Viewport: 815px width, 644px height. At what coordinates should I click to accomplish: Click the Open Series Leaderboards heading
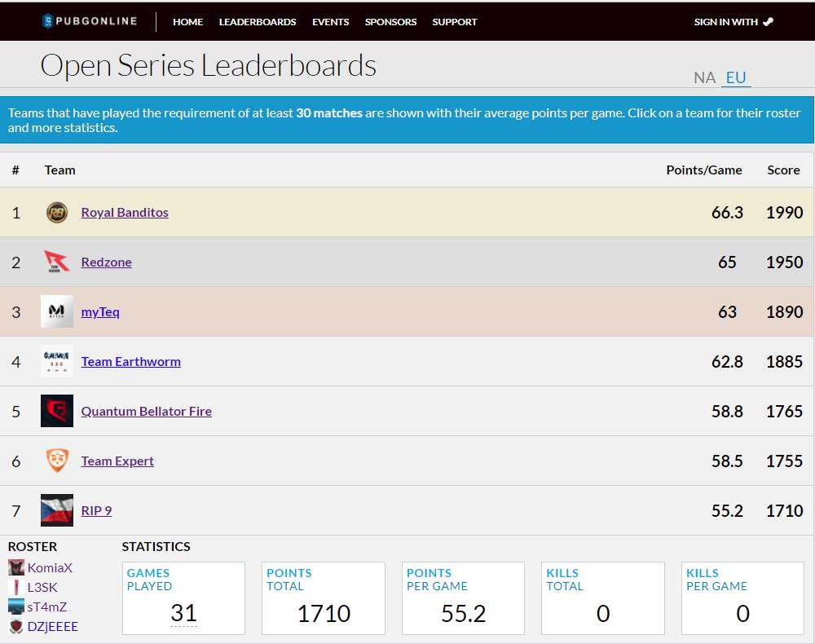[208, 65]
